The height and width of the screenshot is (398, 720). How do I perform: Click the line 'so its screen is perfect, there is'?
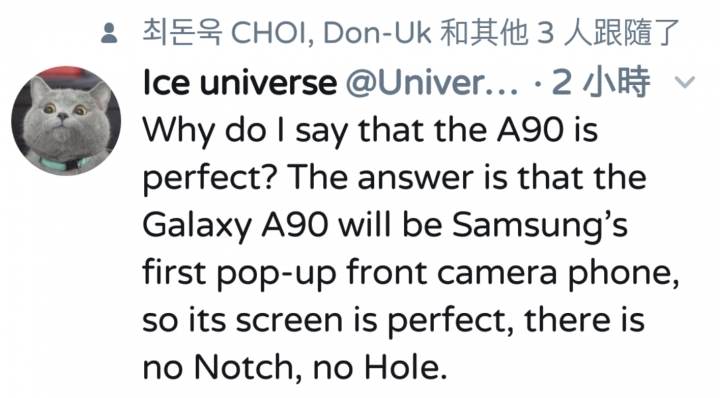tap(394, 320)
